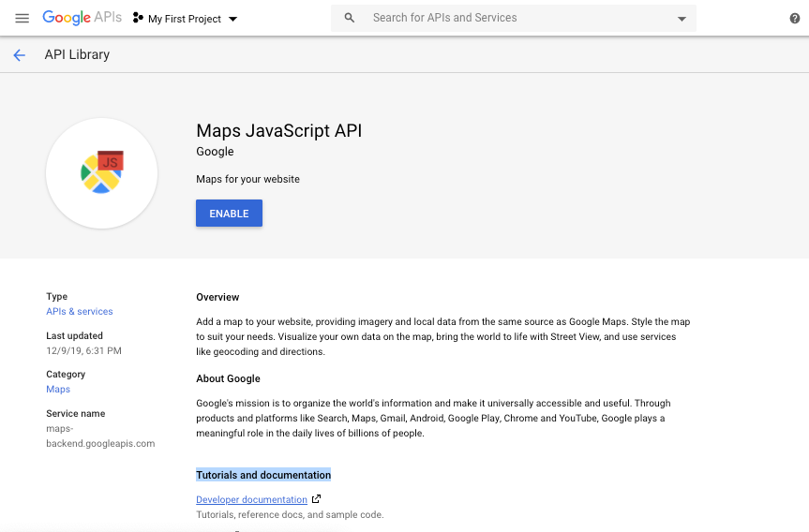Click the My First Project name text
This screenshot has height=532, width=809.
[185, 19]
